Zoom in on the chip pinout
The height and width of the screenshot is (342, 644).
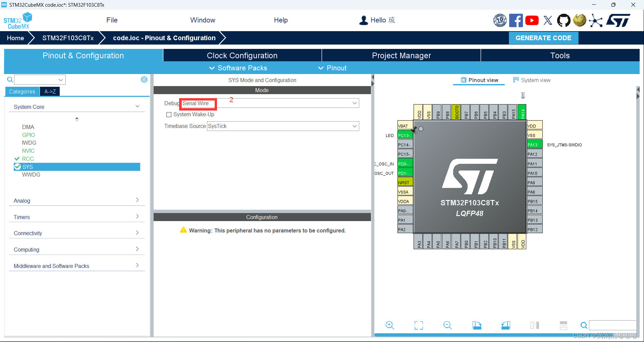(x=390, y=325)
